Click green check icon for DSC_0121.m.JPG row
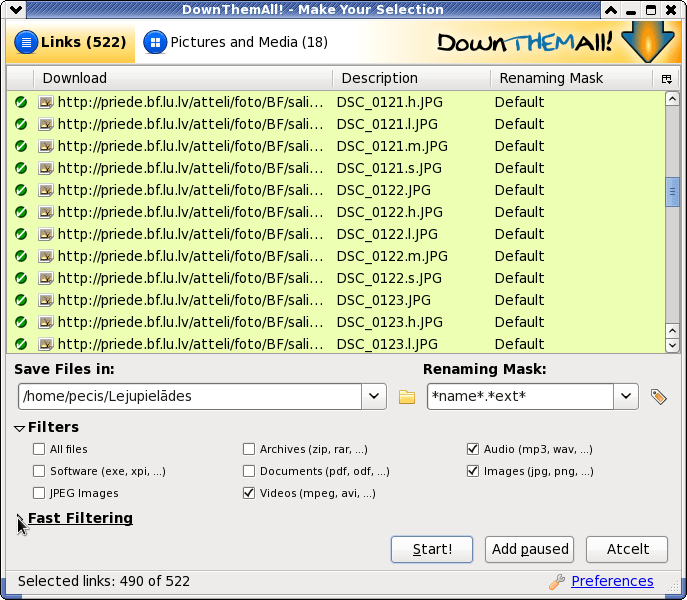This screenshot has height=600, width=687. coord(21,146)
